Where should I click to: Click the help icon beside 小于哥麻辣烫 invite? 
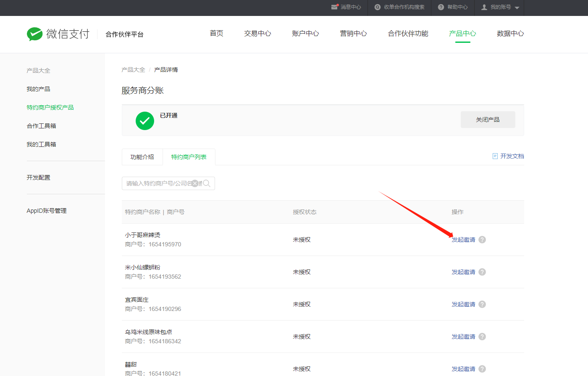coord(482,240)
